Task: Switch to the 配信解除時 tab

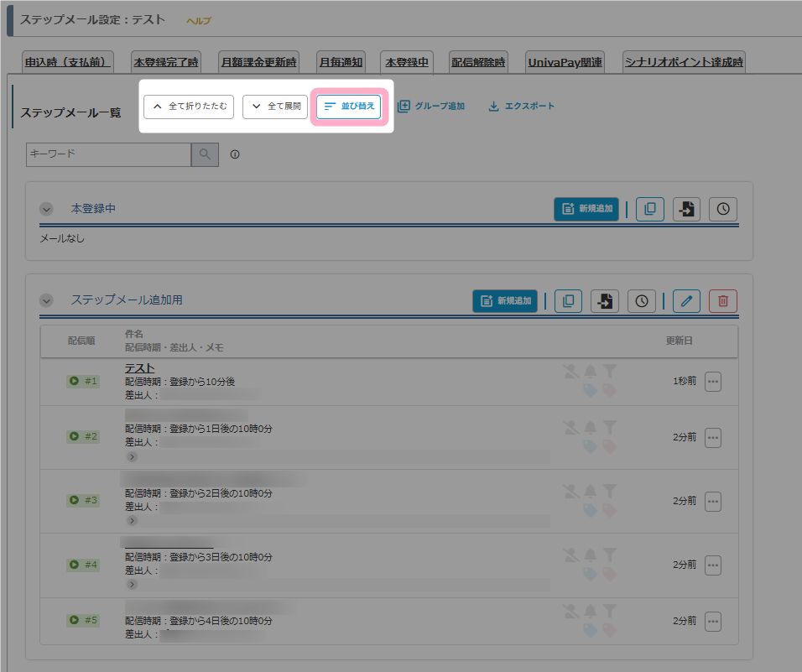Action: [x=478, y=62]
